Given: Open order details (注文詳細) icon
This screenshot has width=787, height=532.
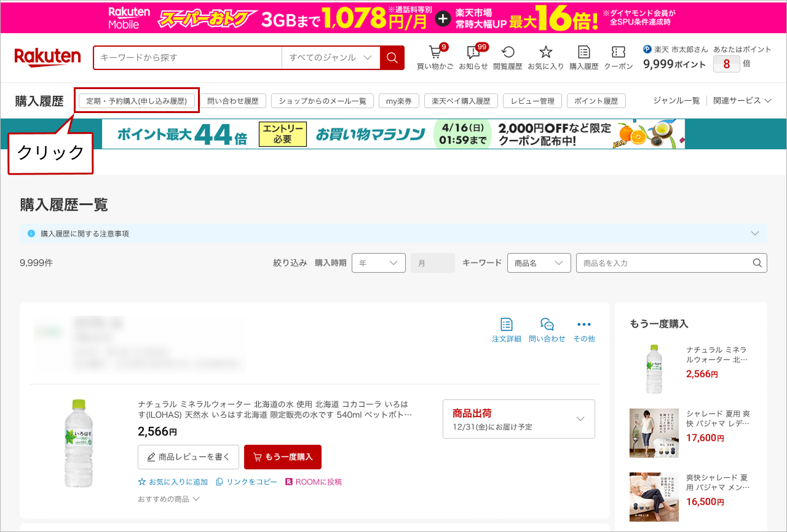Looking at the screenshot, I should pyautogui.click(x=506, y=324).
